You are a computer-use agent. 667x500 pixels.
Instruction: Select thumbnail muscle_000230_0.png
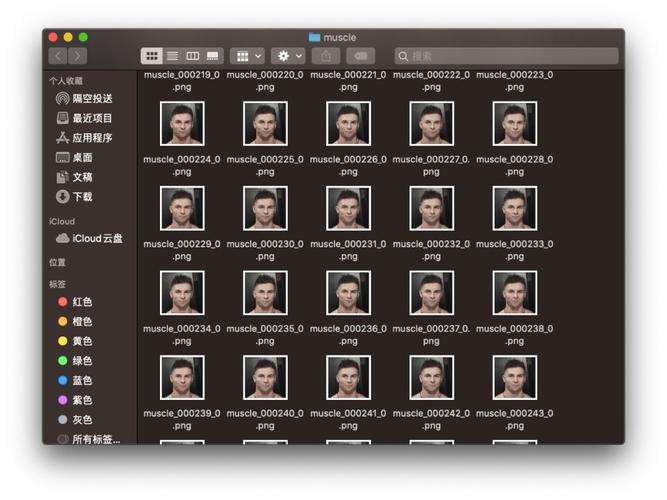pos(265,208)
